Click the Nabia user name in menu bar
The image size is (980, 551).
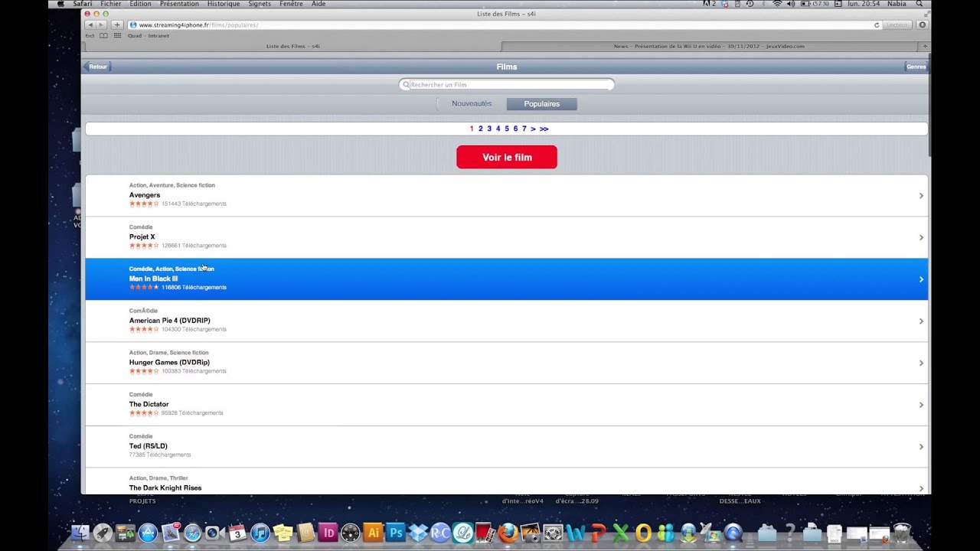click(897, 4)
